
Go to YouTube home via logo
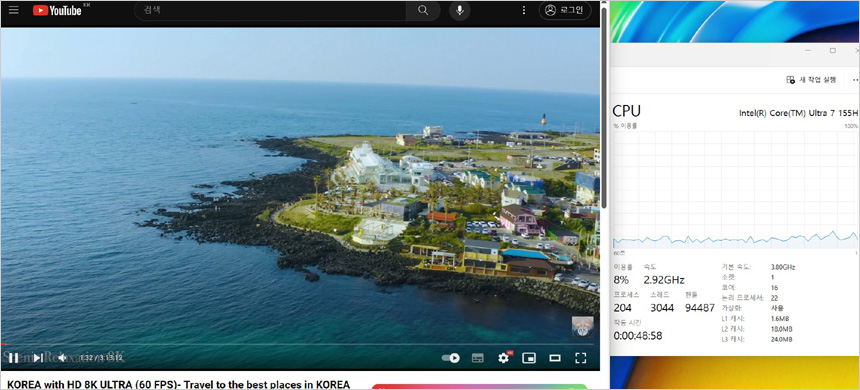coord(56,10)
